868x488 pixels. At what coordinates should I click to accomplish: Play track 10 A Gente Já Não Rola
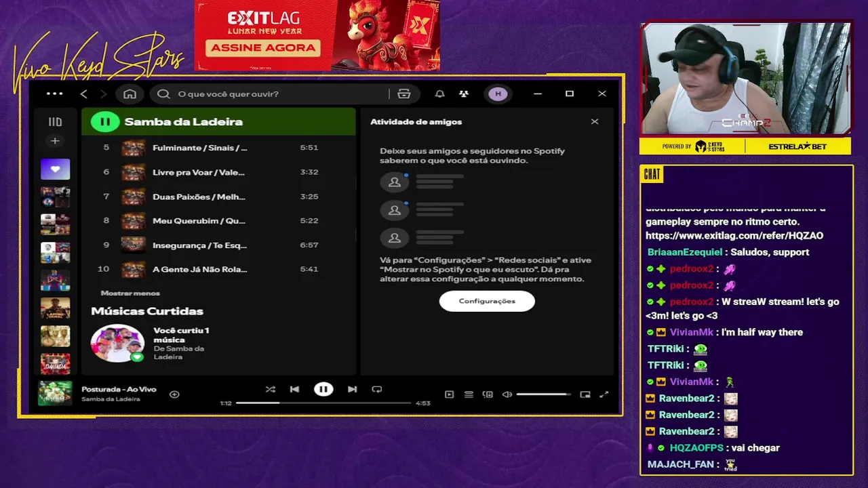click(218, 269)
